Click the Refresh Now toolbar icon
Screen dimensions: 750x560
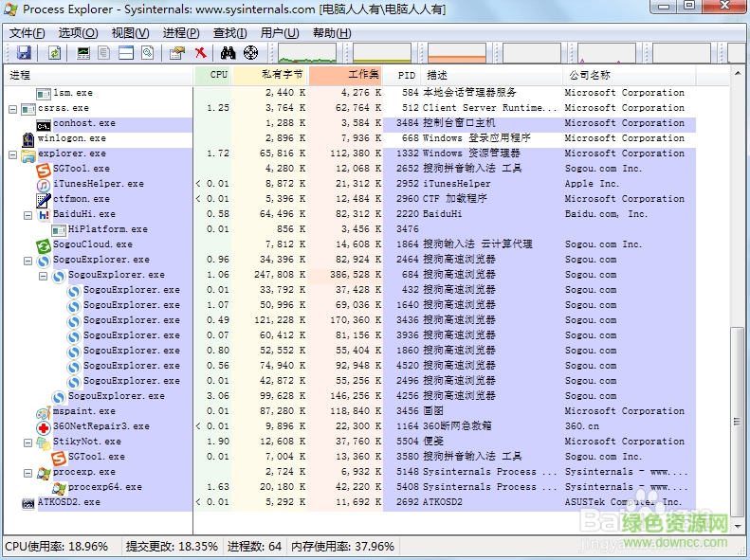click(x=54, y=53)
